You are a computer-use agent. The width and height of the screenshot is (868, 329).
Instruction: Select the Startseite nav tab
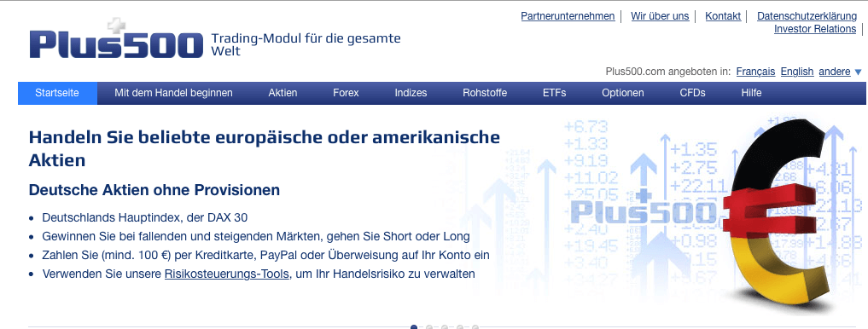pyautogui.click(x=57, y=93)
